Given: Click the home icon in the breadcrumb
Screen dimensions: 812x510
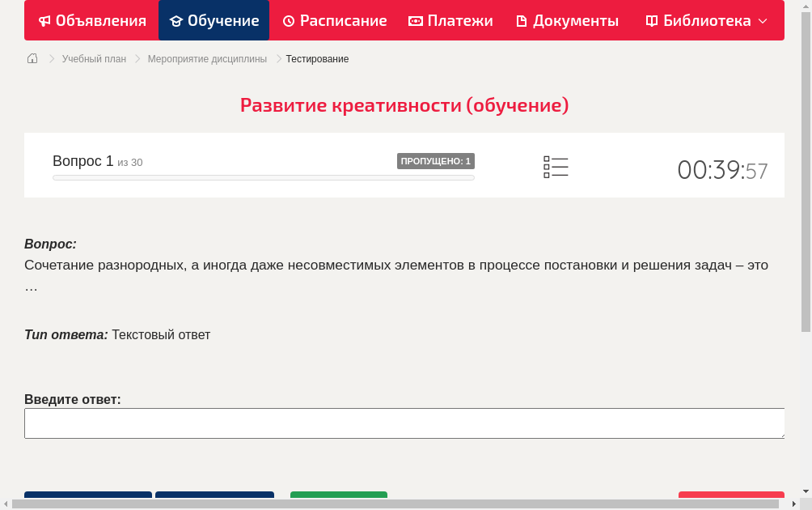Looking at the screenshot, I should point(32,58).
